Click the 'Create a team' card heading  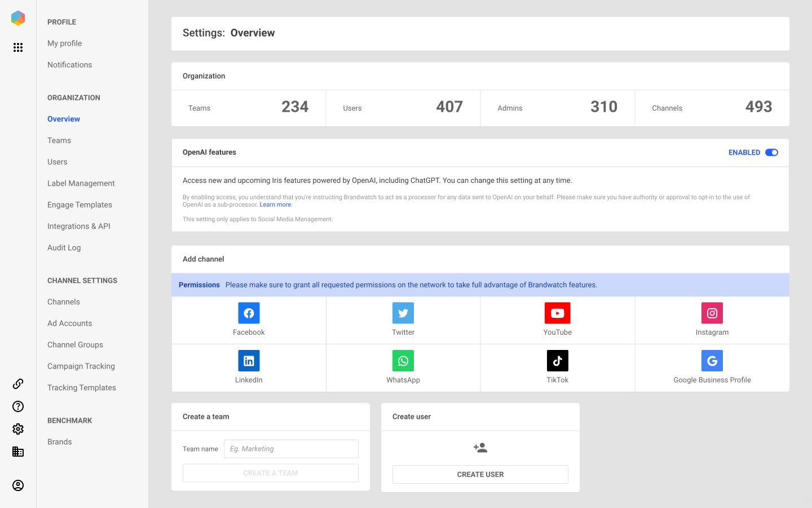pyautogui.click(x=206, y=417)
